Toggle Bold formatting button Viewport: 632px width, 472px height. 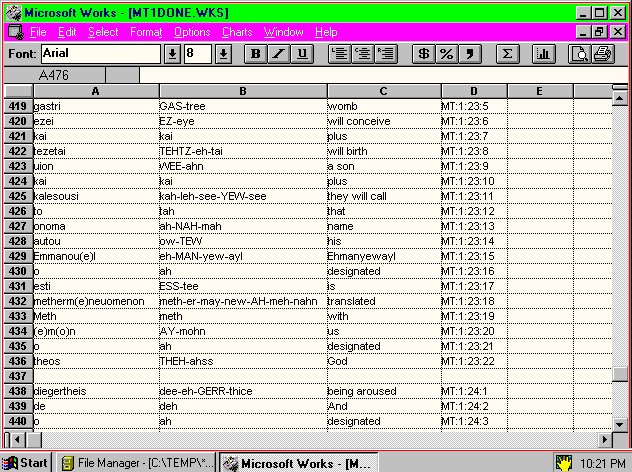255,54
